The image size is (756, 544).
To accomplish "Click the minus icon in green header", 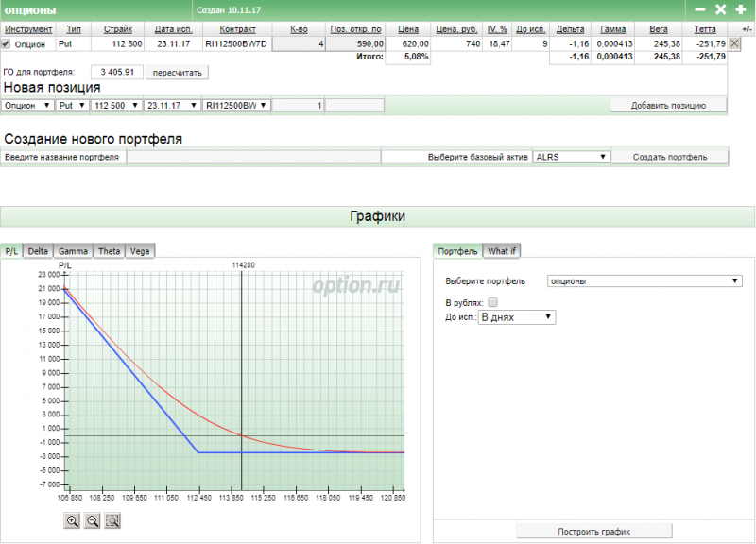I will coord(700,9).
